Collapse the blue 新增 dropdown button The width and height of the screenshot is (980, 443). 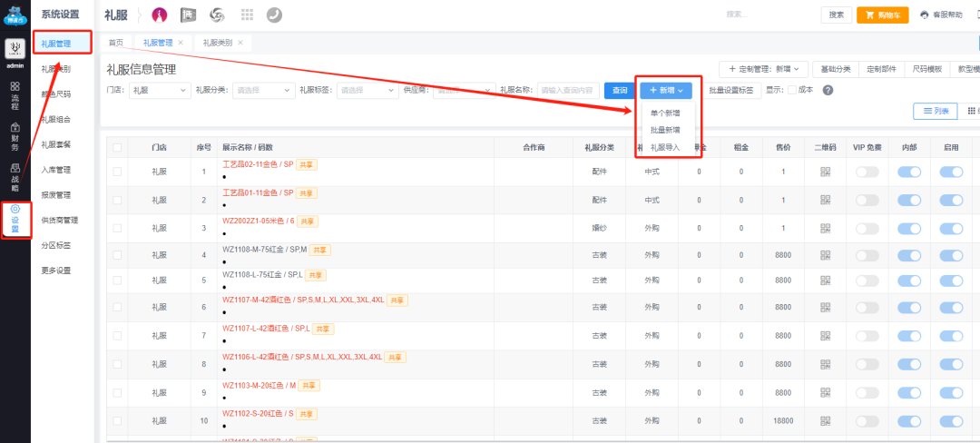click(666, 91)
